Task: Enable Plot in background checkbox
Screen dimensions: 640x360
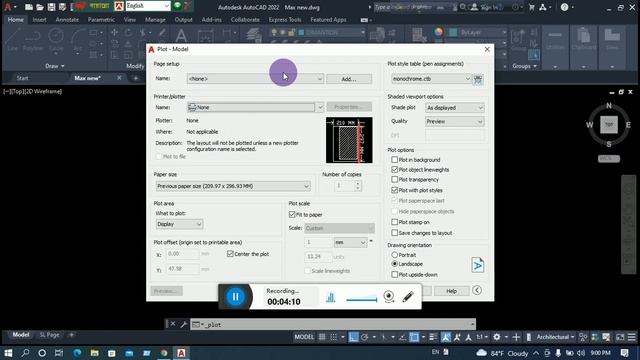Action: tap(394, 160)
